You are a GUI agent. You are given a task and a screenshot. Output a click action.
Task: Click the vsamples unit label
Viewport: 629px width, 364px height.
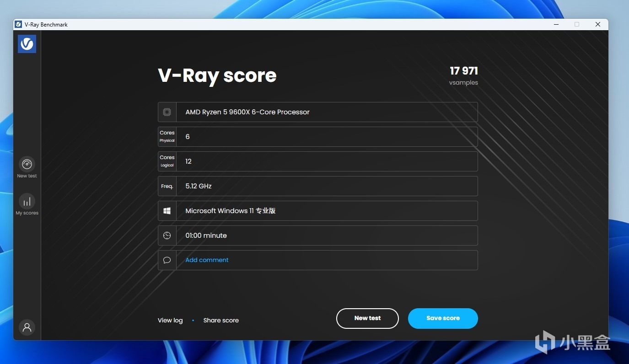click(x=463, y=83)
